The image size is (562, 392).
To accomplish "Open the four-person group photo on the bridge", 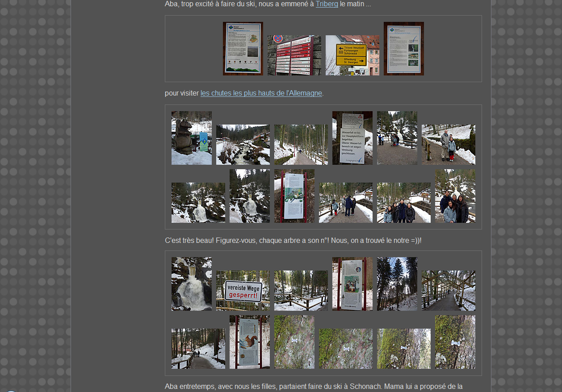I will pos(403,203).
